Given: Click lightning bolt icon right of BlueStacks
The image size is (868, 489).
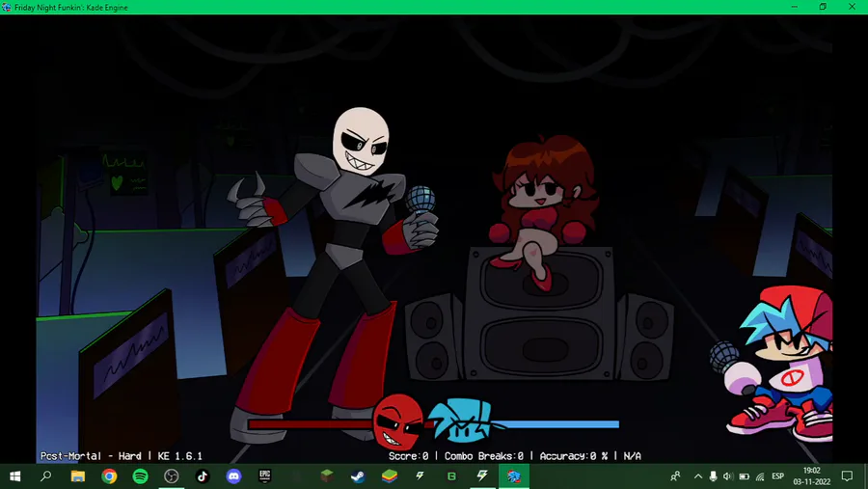Looking at the screenshot, I should [420, 475].
